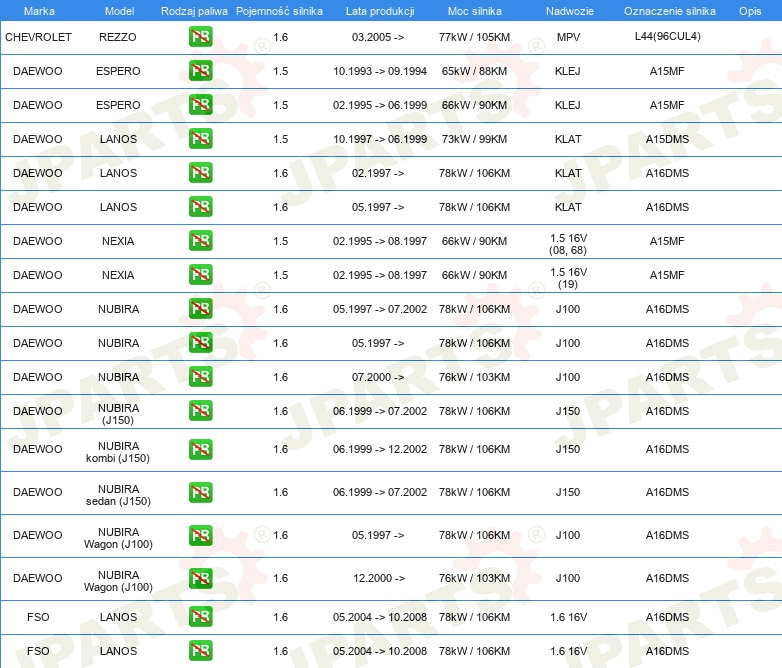782x668 pixels.
Task: Click the 1.5 capacity in the LANOS A15DMS row
Action: [x=281, y=139]
